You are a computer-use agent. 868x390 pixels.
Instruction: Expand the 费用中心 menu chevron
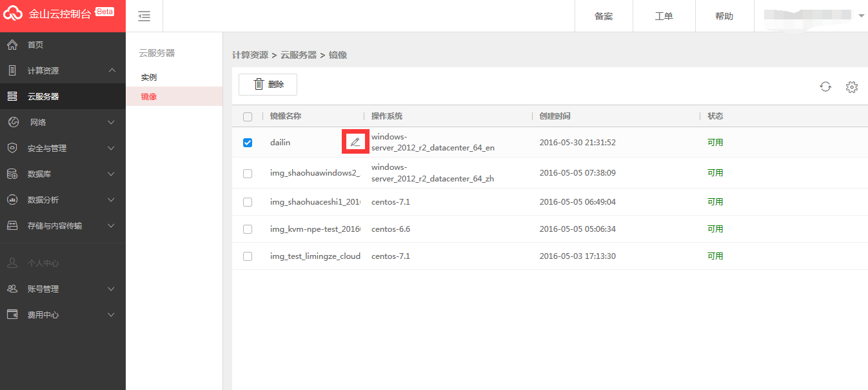coord(112,314)
